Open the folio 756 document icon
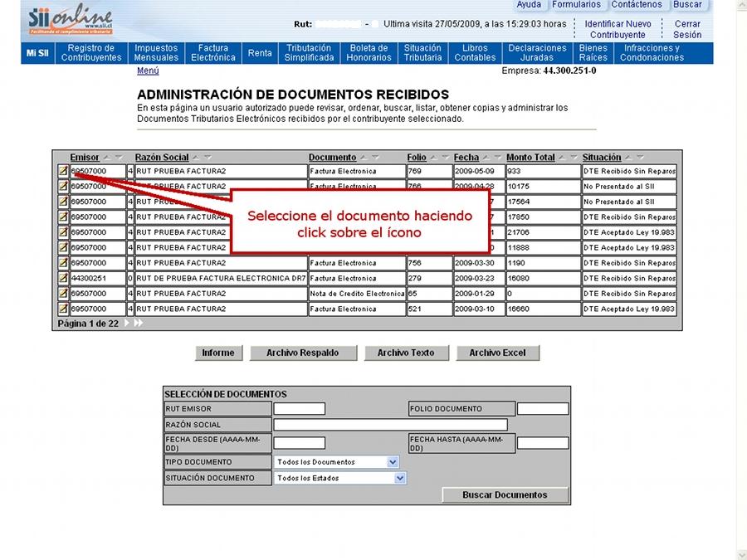Image resolution: width=747 pixels, height=560 pixels. tap(63, 263)
